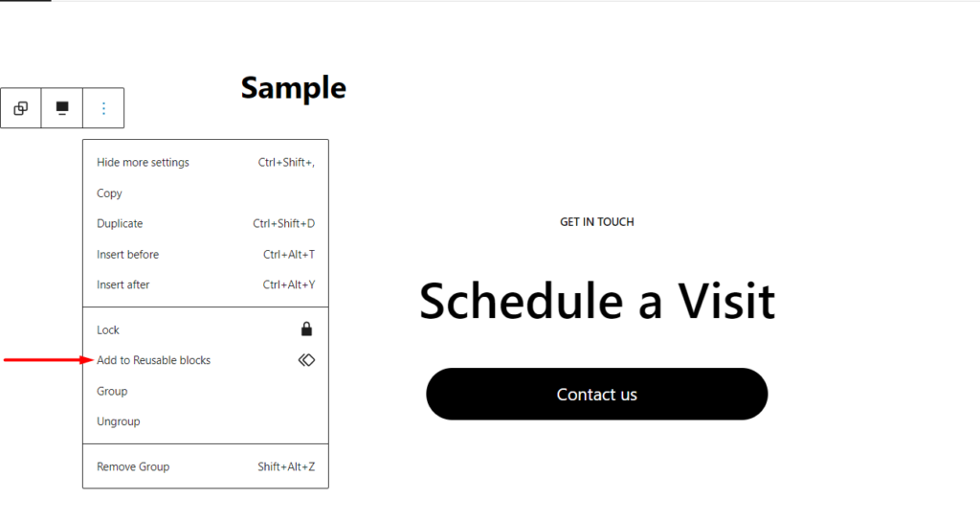This screenshot has width=980, height=522.
Task: Click the GET IN TOUCH text
Action: tap(597, 222)
